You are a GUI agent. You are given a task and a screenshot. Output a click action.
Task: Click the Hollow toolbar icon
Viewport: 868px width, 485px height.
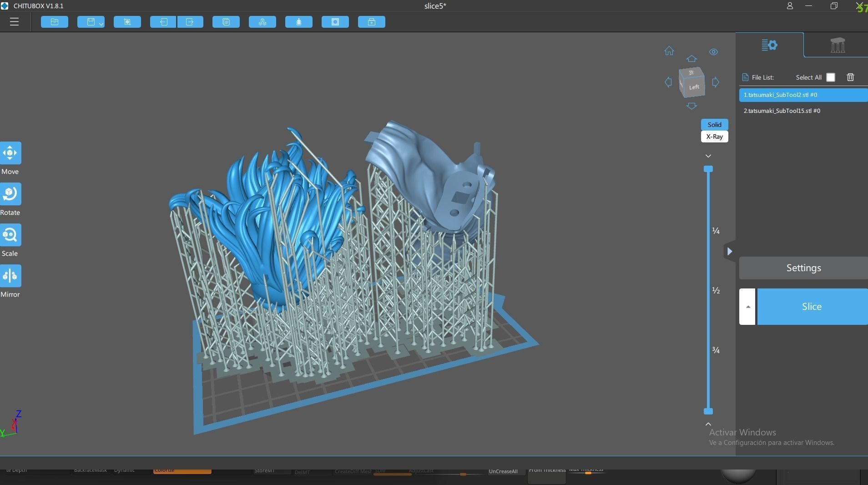299,22
